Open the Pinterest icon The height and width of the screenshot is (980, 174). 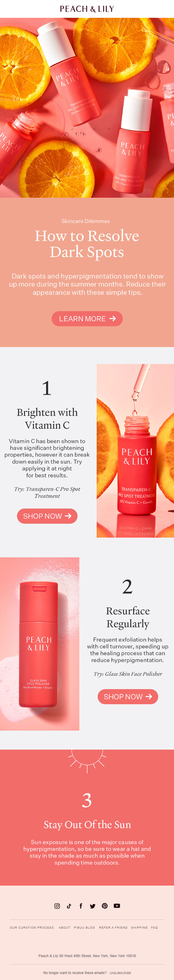pyautogui.click(x=105, y=906)
